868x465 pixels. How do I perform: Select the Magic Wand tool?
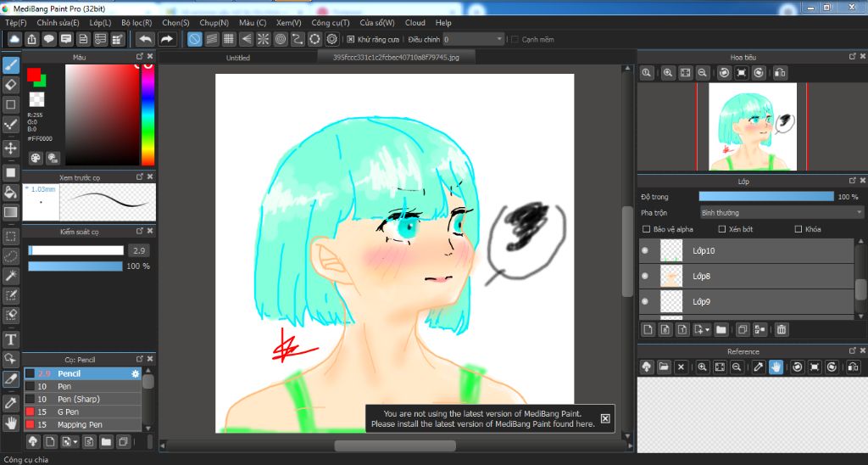[10, 276]
